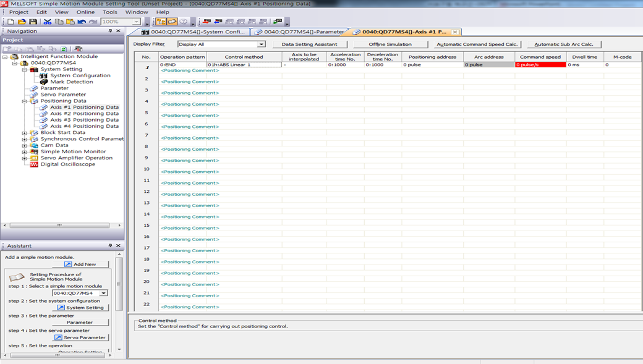Screen dimensions: 643x364
Task: Undo the last action with blue arrow
Action: point(82,22)
